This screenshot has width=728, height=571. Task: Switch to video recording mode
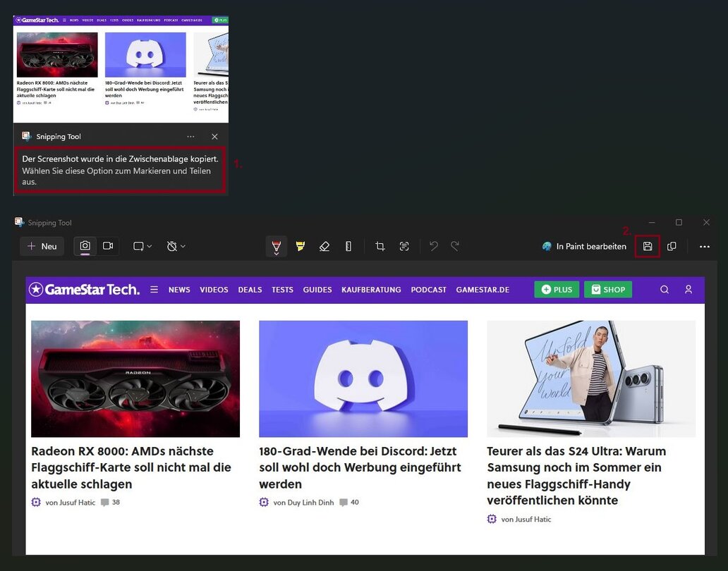tap(108, 246)
